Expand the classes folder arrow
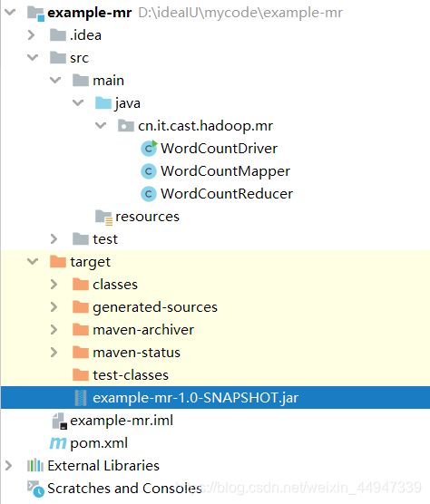The width and height of the screenshot is (430, 504). click(x=54, y=285)
